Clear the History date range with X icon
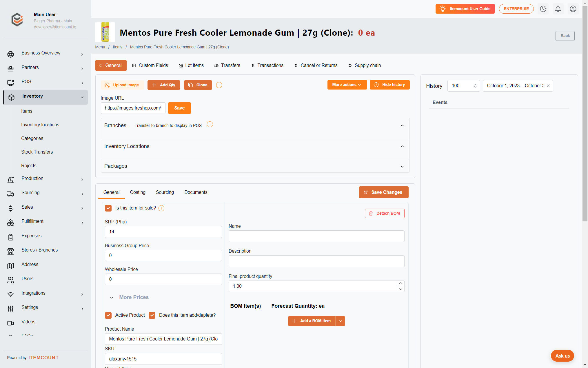The height and width of the screenshot is (368, 588). (548, 86)
